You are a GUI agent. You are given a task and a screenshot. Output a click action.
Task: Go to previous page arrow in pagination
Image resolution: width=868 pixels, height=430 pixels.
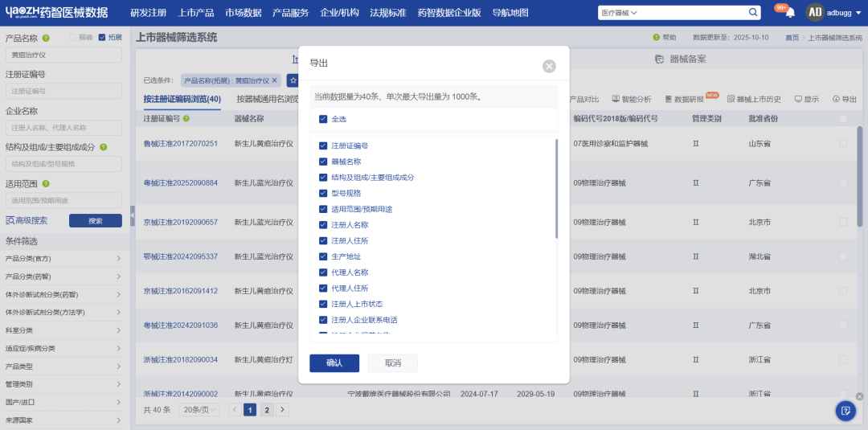coord(235,410)
